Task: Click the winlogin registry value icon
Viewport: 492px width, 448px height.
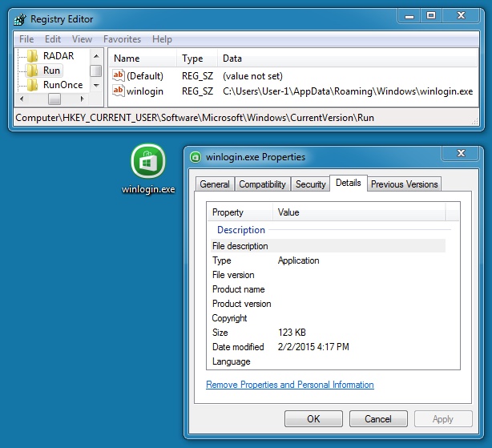Action: pos(119,91)
